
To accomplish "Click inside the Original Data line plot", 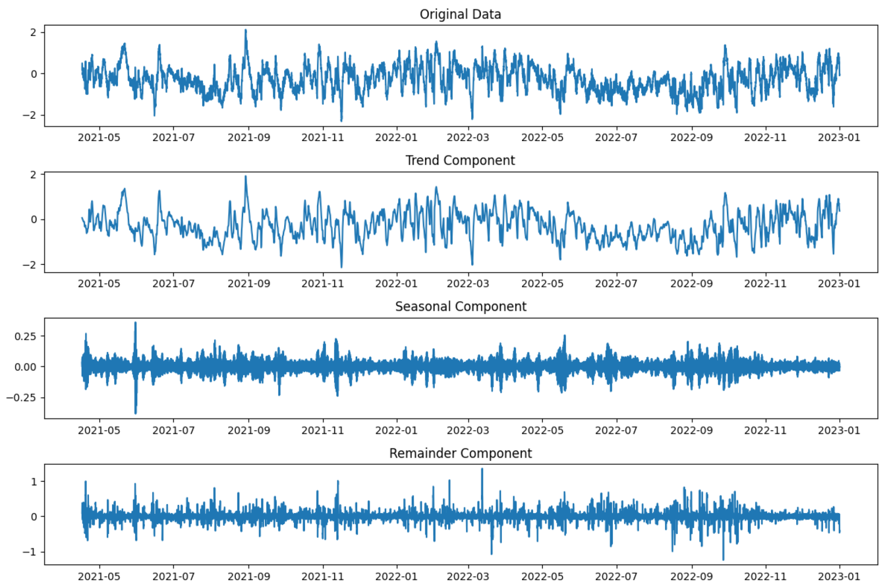I will pyautogui.click(x=461, y=76).
